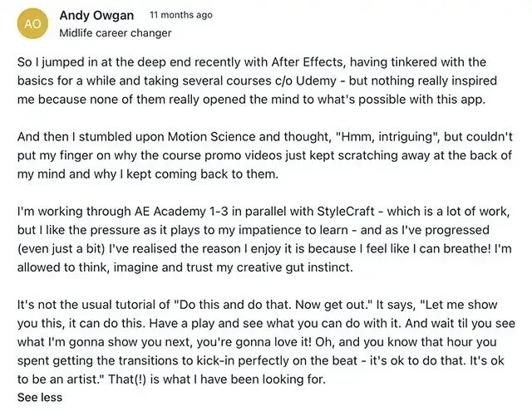The width and height of the screenshot is (532, 416).
Task: Click "After Effects" in the first paragraph
Action: (308, 62)
